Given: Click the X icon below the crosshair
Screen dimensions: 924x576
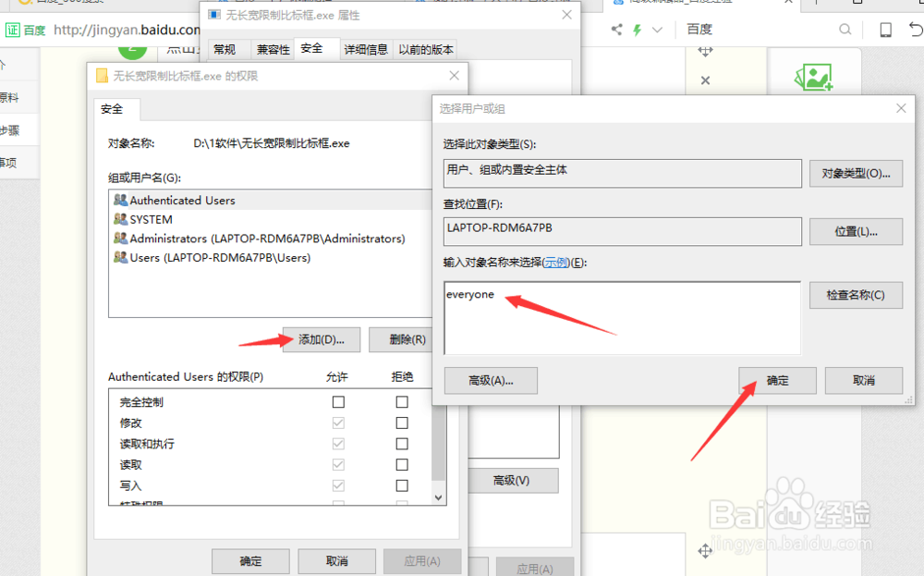Looking at the screenshot, I should (x=705, y=80).
